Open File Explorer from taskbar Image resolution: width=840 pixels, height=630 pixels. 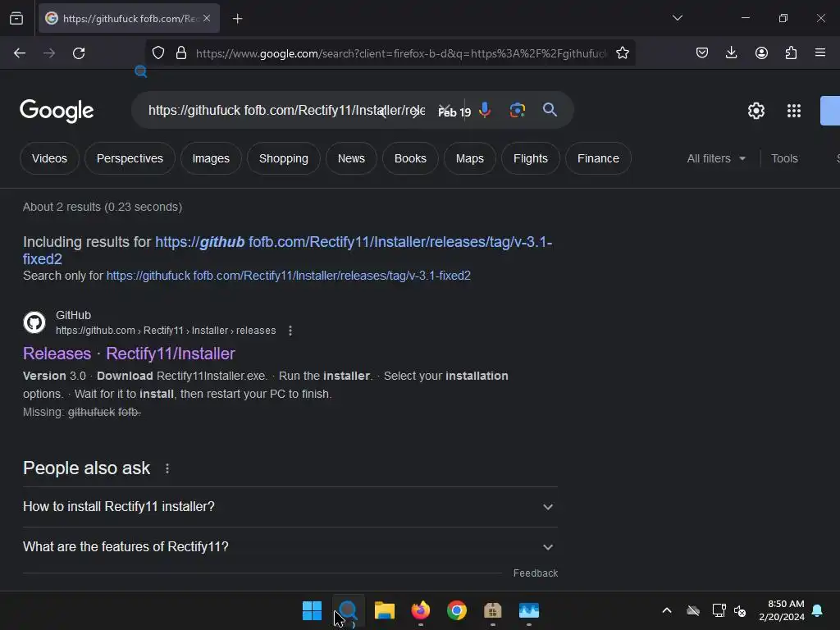click(x=384, y=610)
